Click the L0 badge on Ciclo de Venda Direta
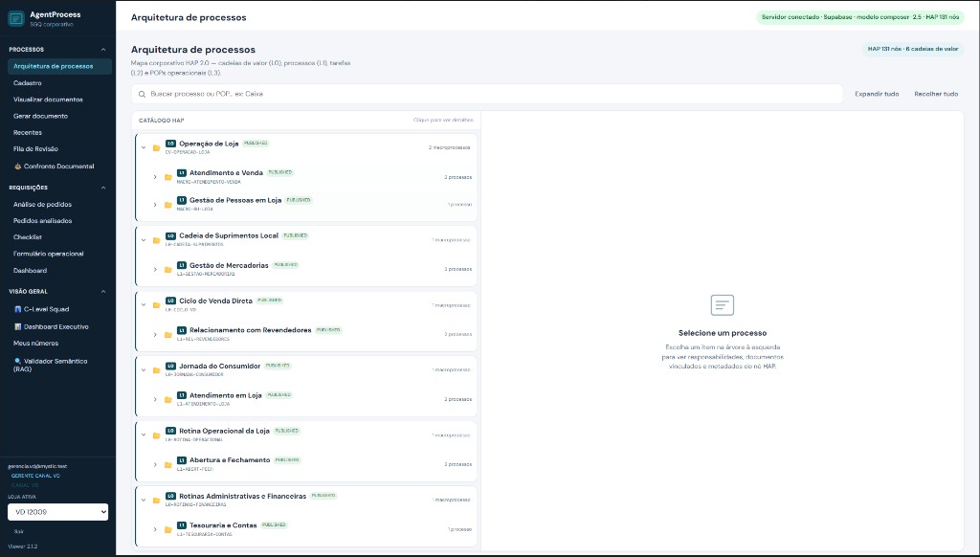 [x=170, y=301]
